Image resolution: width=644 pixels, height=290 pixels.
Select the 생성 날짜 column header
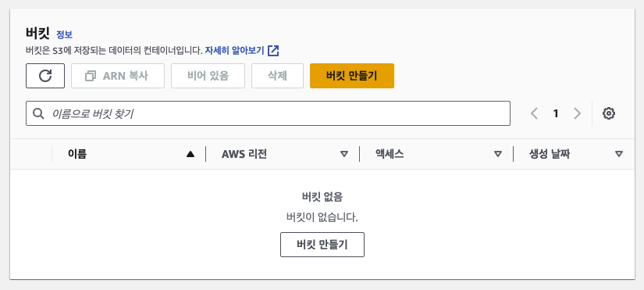[549, 154]
